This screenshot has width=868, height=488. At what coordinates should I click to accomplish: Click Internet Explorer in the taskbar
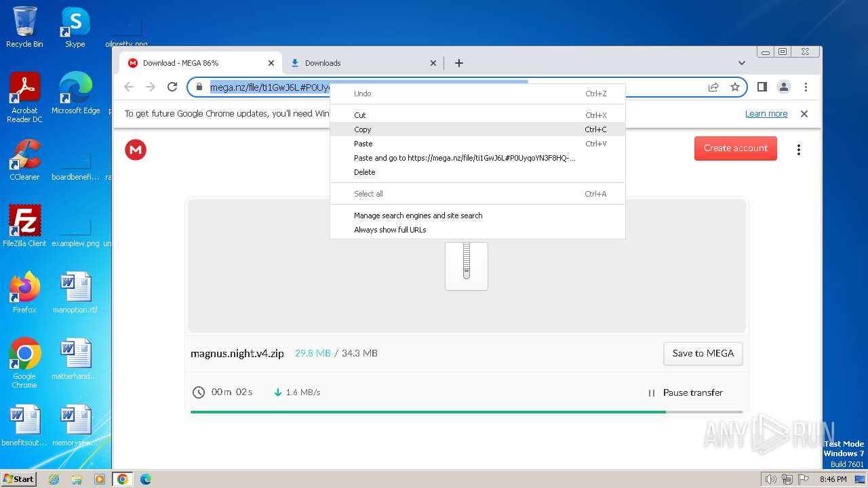[x=54, y=479]
